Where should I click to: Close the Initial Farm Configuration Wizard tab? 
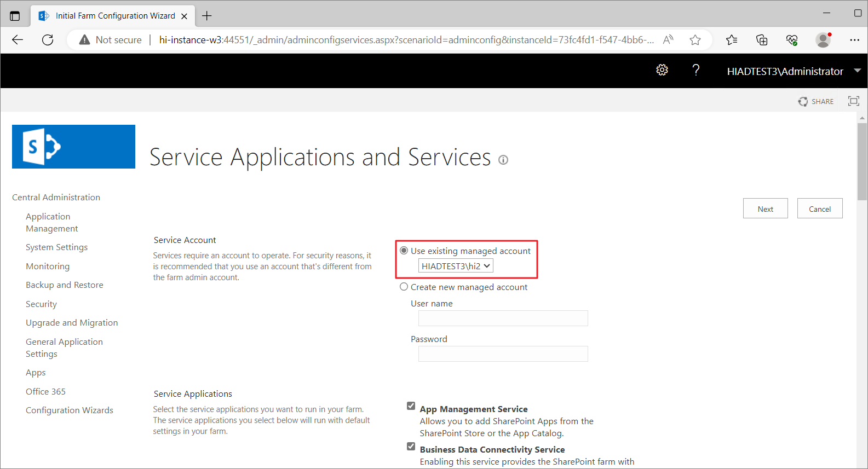[x=184, y=16]
